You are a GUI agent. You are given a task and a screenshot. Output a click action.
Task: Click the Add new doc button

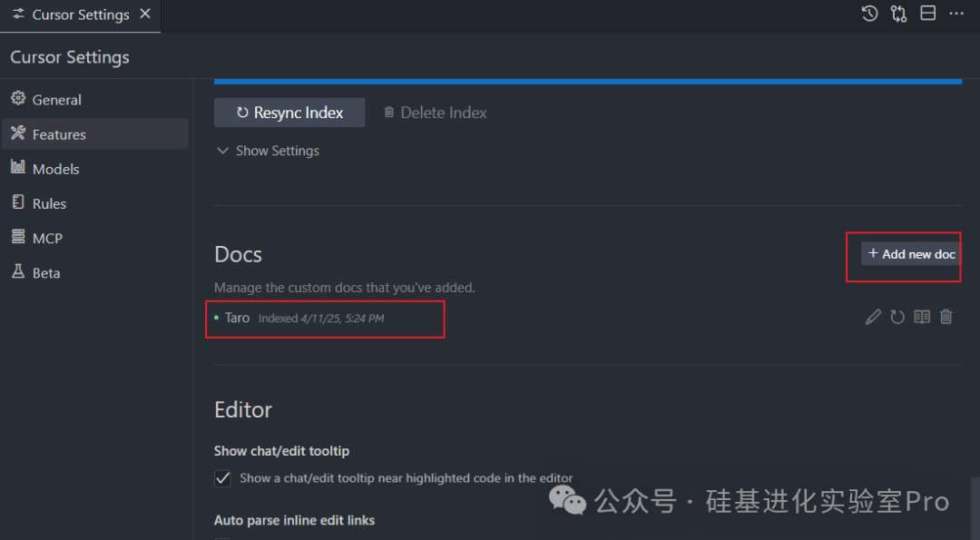point(911,254)
